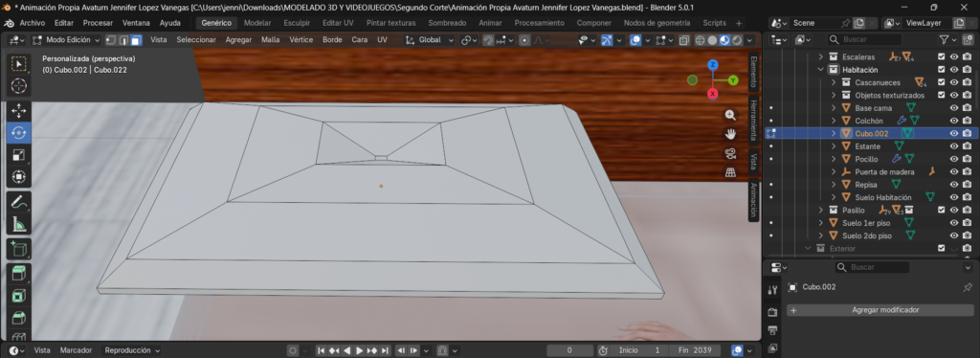Click the Fin frame field 2039
Screen dimensions: 980x358
click(695, 350)
